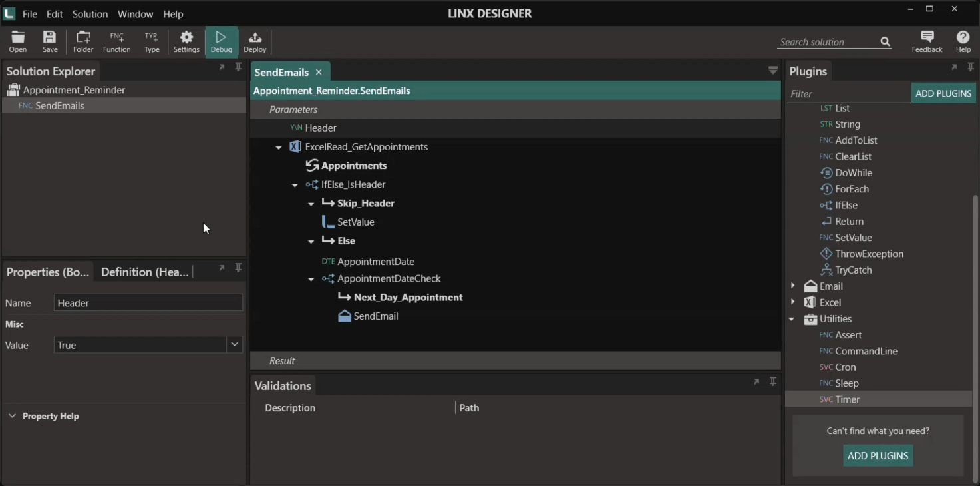Select the Timer service plugin

(878, 399)
